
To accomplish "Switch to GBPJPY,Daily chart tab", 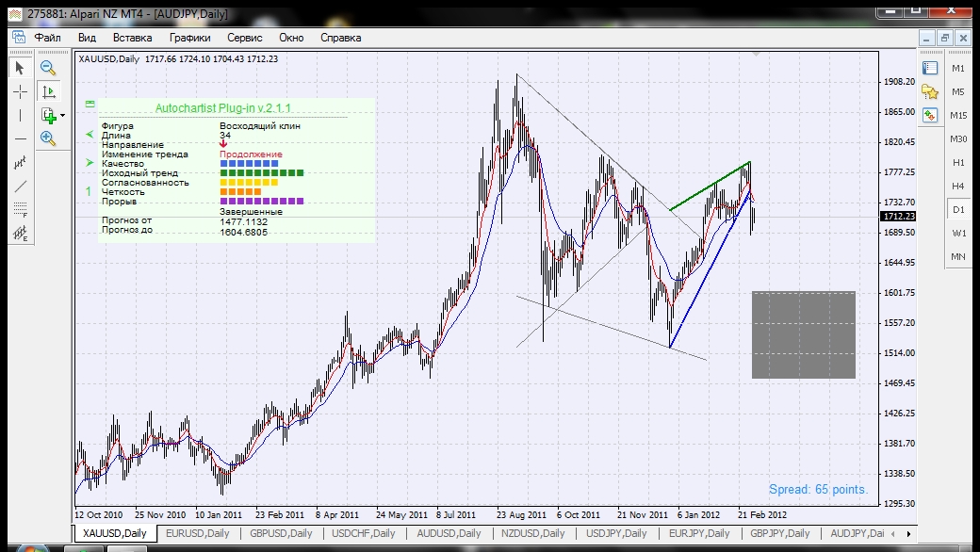I will [780, 533].
